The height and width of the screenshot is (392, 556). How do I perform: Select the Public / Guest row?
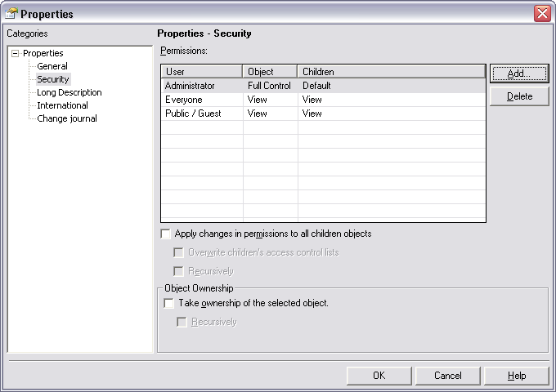tap(323, 114)
